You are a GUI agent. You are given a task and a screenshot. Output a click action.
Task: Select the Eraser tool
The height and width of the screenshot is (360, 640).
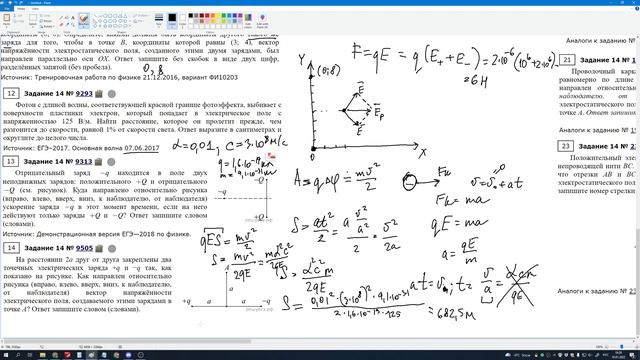coord(62,24)
